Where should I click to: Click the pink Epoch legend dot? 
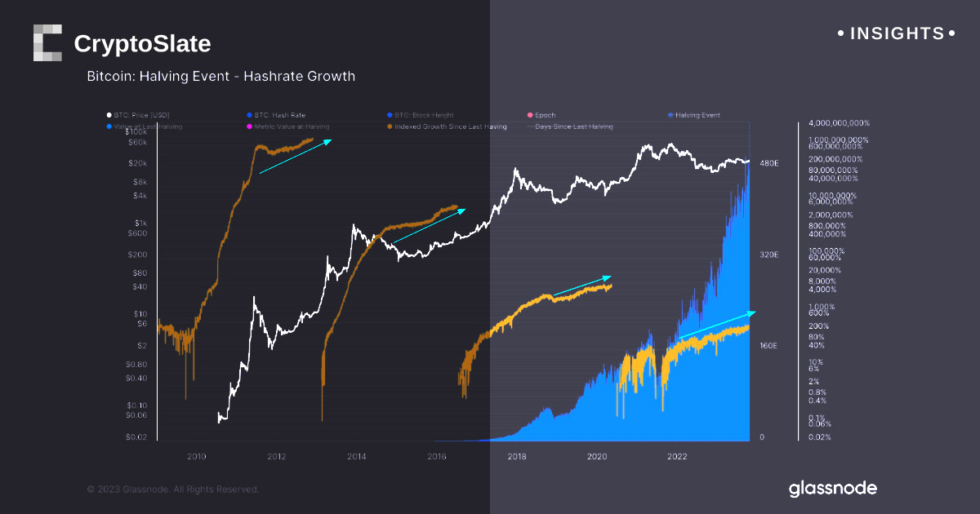pos(529,115)
